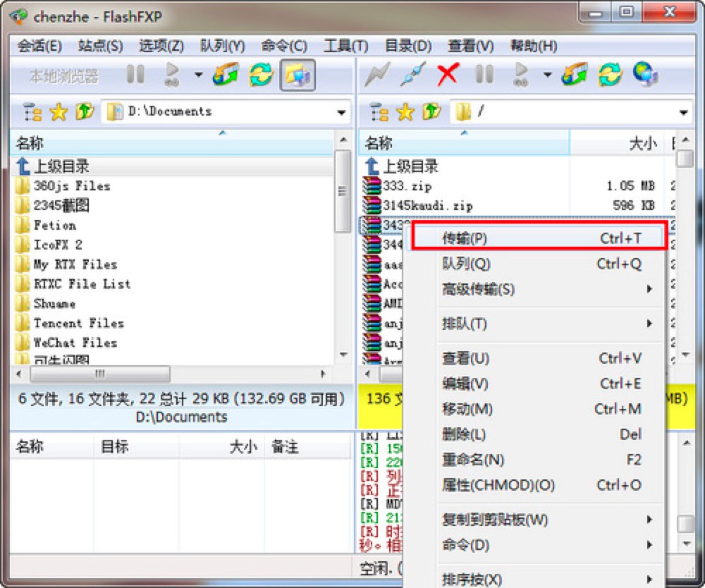Viewport: 705px width, 588px height.
Task: Select the 360js Files folder
Action: coord(63,185)
